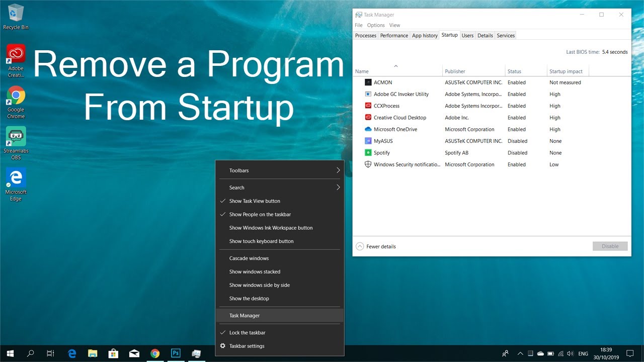Image resolution: width=644 pixels, height=362 pixels.
Task: Open Taskbar settings from the context menu
Action: [x=279, y=346]
